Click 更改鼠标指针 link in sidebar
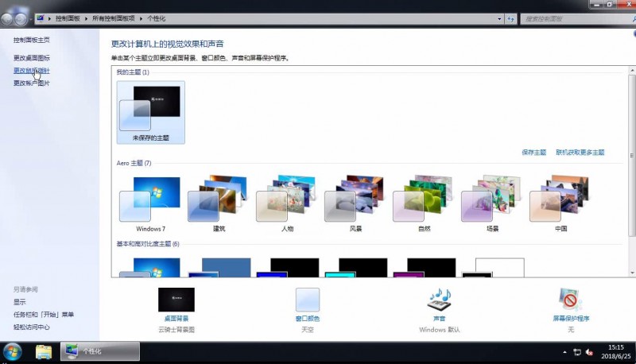 pos(32,71)
